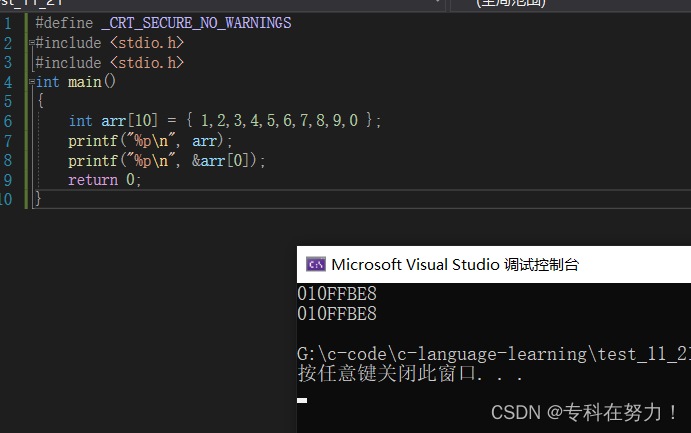Click line number 9 in the gutter
This screenshot has height=433, width=691.
[7, 180]
